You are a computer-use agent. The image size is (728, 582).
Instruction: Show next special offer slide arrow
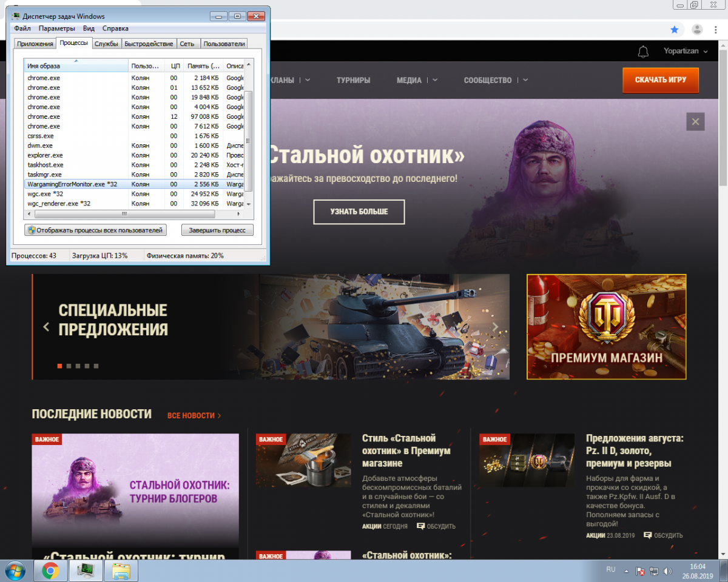(495, 327)
